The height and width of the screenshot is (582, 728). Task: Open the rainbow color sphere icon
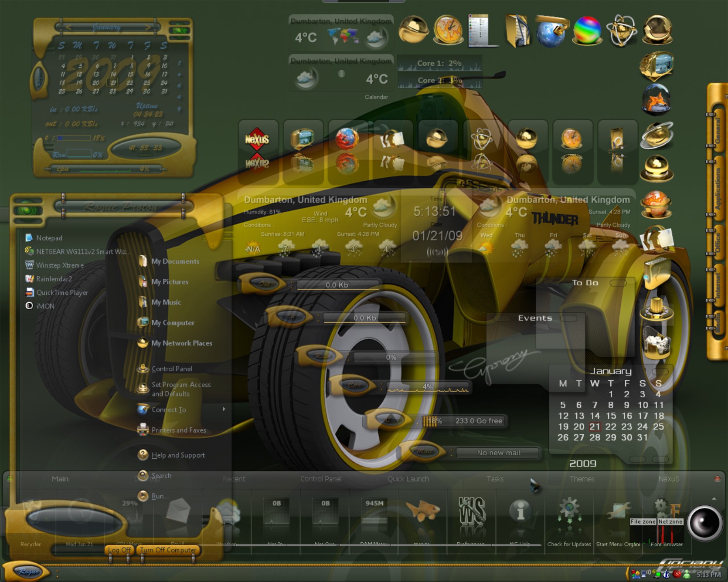click(587, 30)
